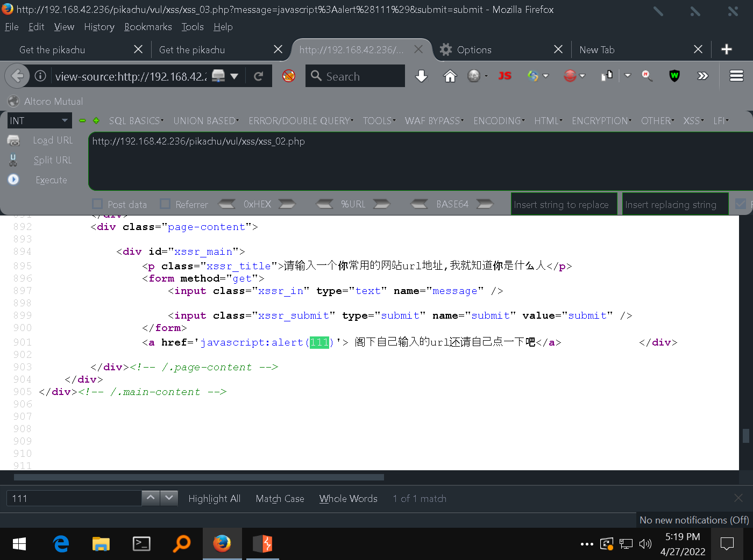Focus Insert string to replace field
This screenshot has height=560, width=753.
[x=564, y=204]
